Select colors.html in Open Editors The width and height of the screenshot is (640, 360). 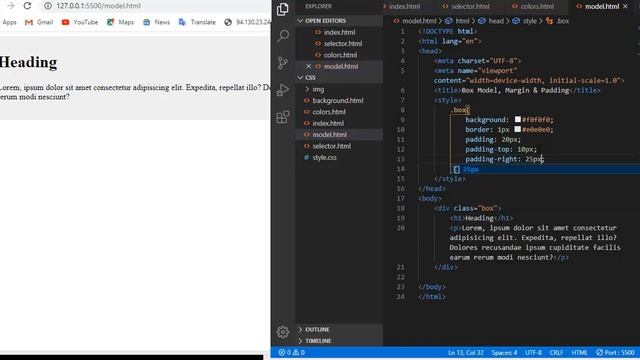[339, 55]
